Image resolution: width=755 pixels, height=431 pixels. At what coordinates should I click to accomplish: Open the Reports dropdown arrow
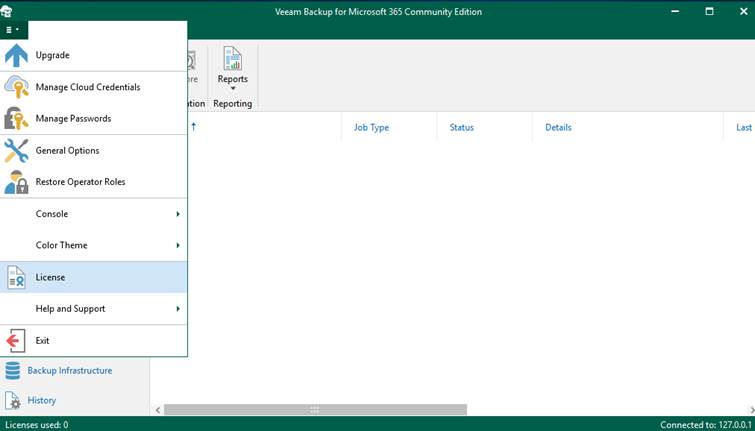point(233,89)
